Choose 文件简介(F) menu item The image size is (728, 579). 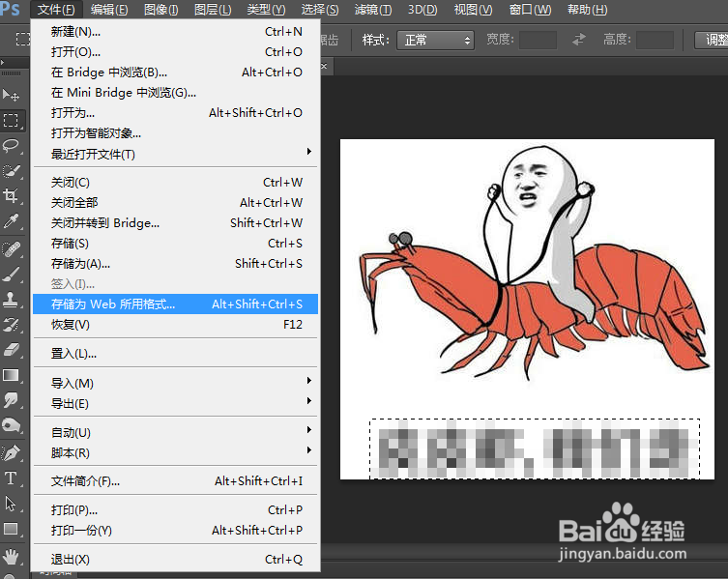click(176, 481)
